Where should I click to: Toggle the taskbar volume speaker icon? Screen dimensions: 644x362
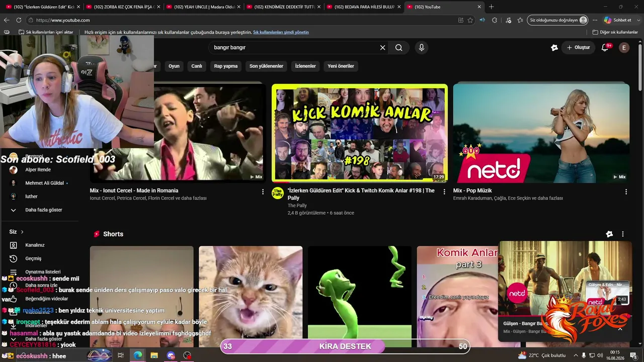point(600,355)
